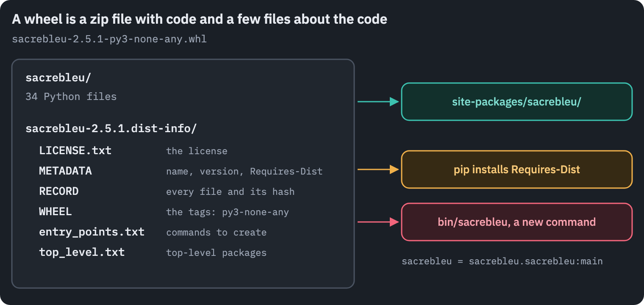Viewport: 644px width, 305px height.
Task: Select the "RECORD" file name
Action: (x=59, y=191)
